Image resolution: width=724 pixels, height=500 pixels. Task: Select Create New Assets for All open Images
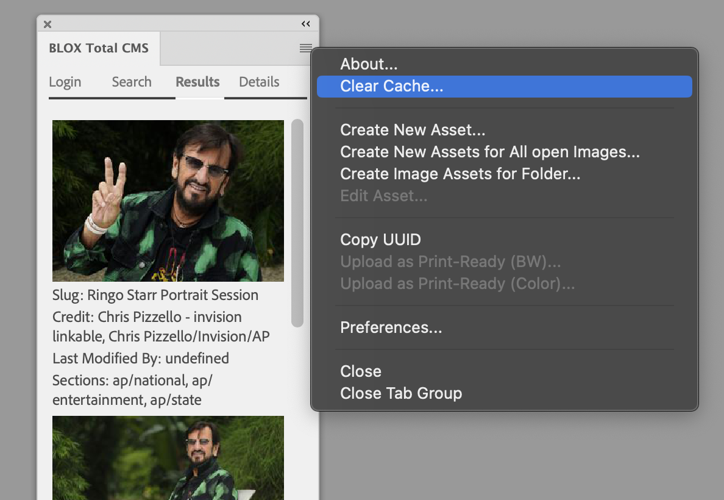click(489, 152)
